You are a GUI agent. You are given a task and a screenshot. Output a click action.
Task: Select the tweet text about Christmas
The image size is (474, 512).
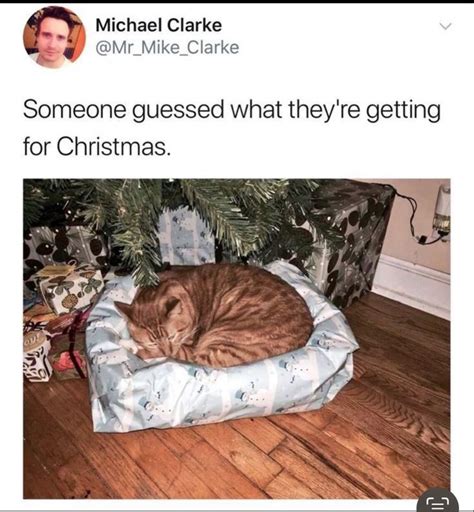click(x=232, y=128)
